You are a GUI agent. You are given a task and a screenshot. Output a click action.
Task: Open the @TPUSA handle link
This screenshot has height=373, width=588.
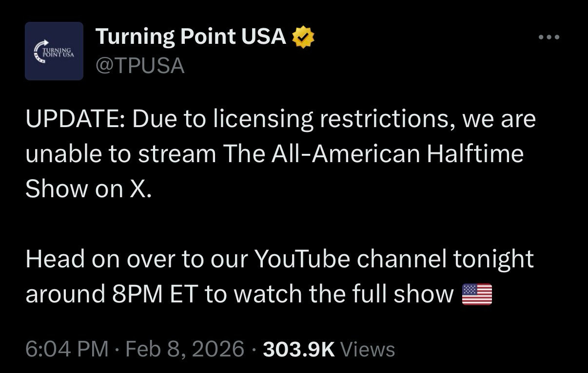(140, 65)
